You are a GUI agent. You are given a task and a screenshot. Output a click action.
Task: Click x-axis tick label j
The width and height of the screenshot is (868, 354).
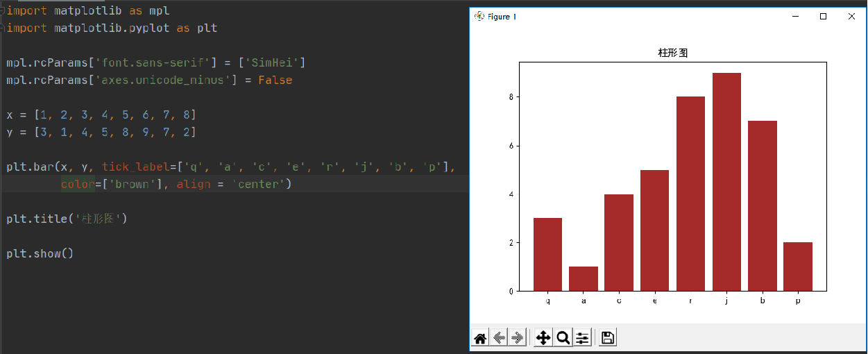point(726,301)
